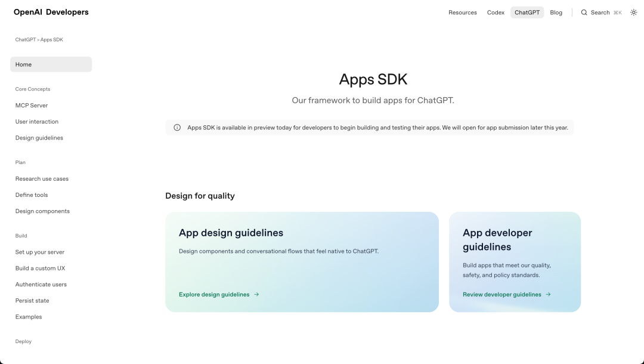Click the info icon in preview banner
The image size is (644, 364).
click(x=177, y=128)
